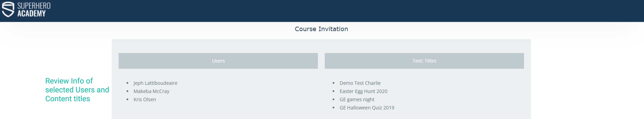Click the bullet beside GE Halloween Quiz 2019

point(333,108)
